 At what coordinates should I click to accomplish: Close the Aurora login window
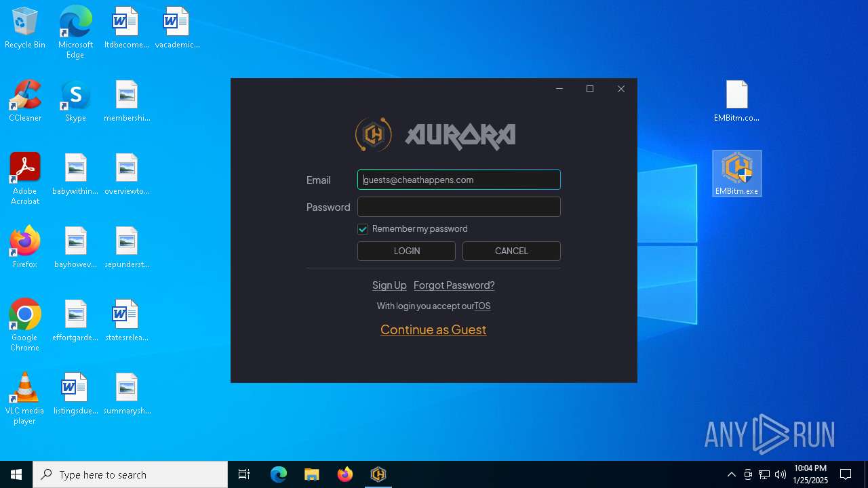click(621, 89)
